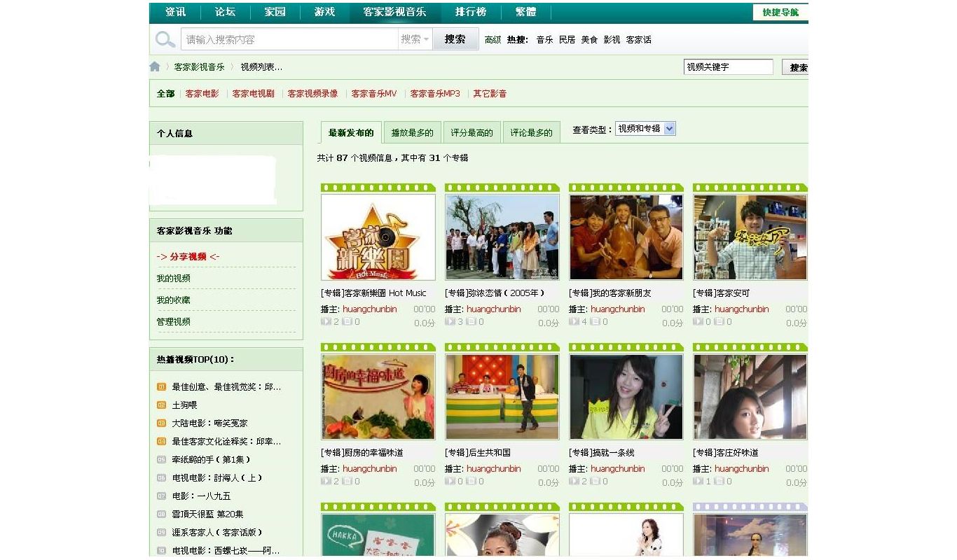Switch to the 评分最高的 tab
The width and height of the screenshot is (957, 560).
click(471, 132)
